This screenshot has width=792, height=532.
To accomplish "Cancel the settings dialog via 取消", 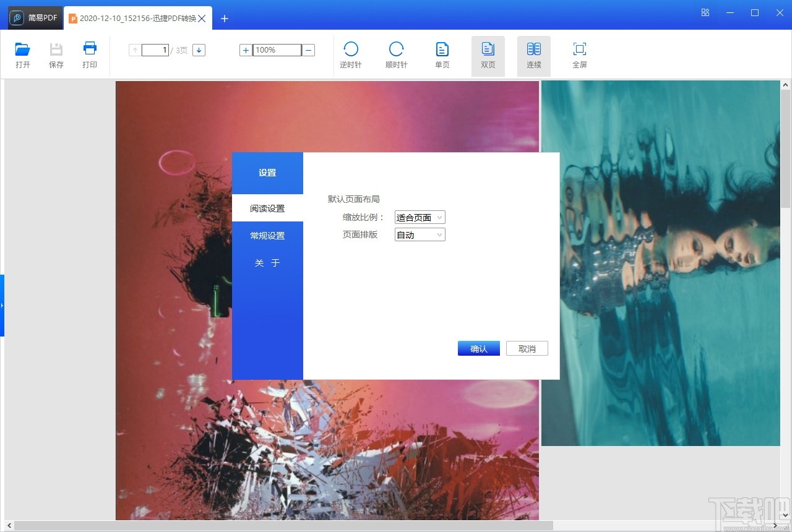I will (x=527, y=348).
